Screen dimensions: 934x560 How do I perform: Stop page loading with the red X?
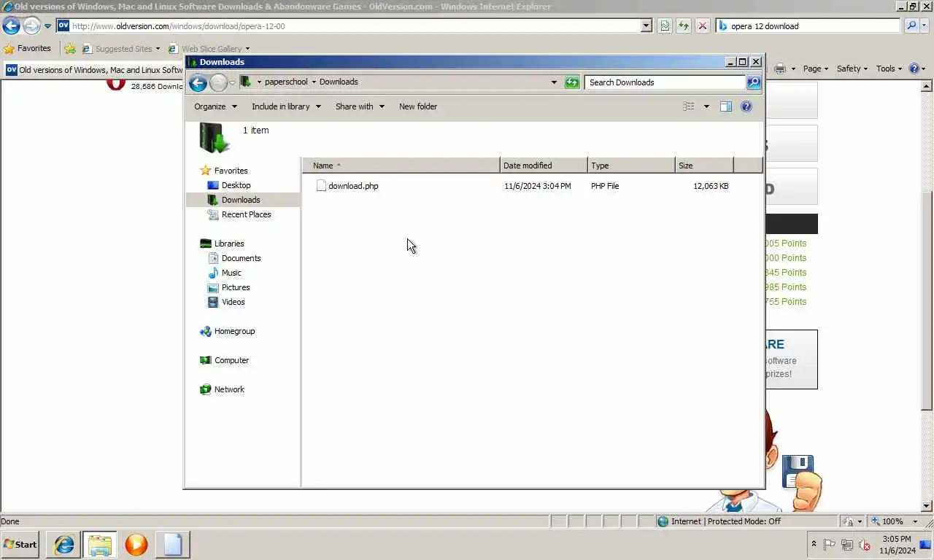(702, 26)
